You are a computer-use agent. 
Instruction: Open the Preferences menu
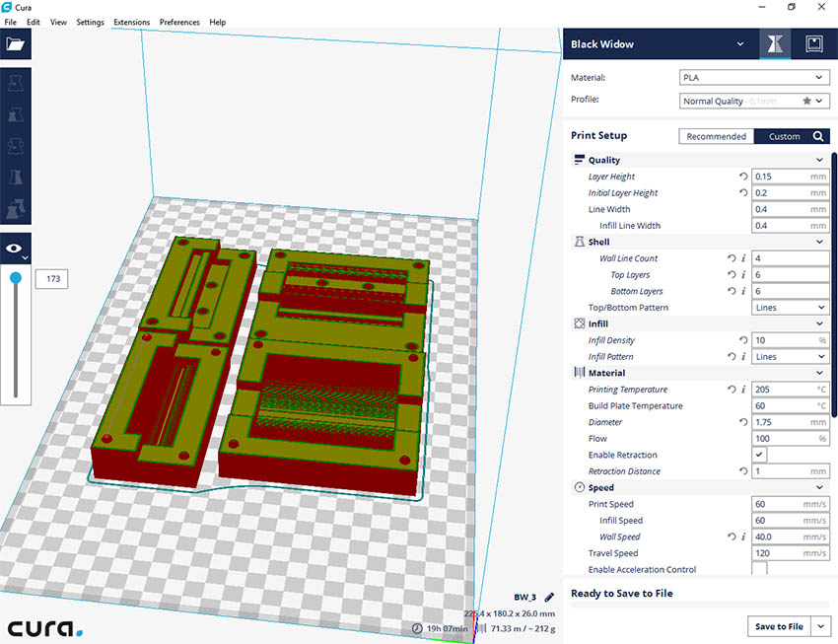pyautogui.click(x=179, y=22)
